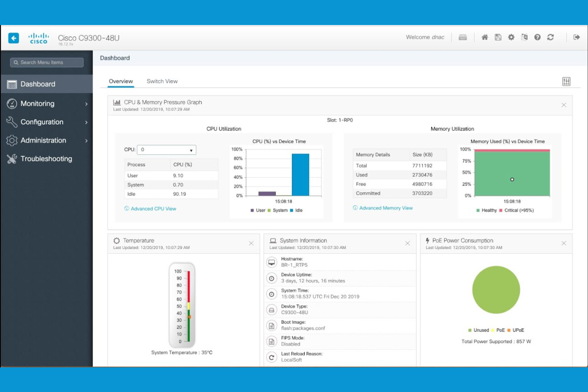Viewport: 588px width, 392px height.
Task: Save configuration using the disk icon
Action: click(497, 37)
